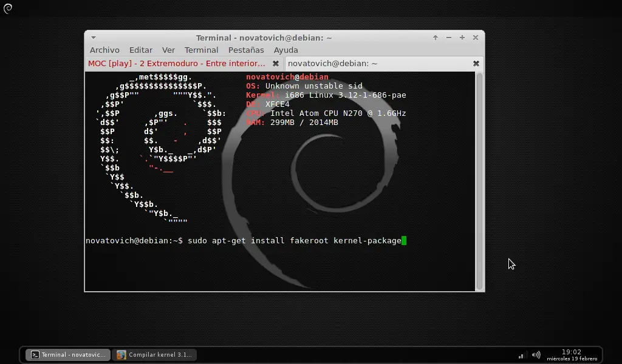Image resolution: width=622 pixels, height=364 pixels.
Task: Close the MOC [play] tab
Action: (x=276, y=63)
